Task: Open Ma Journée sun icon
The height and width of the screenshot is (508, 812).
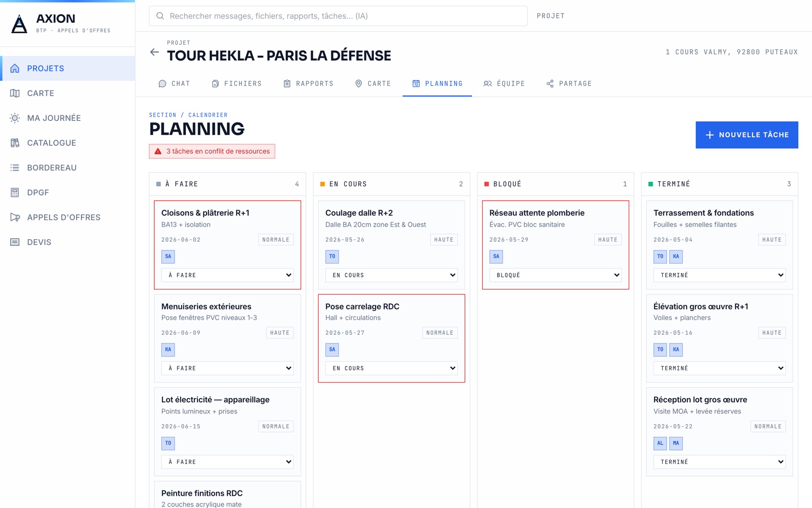Action: (x=15, y=118)
